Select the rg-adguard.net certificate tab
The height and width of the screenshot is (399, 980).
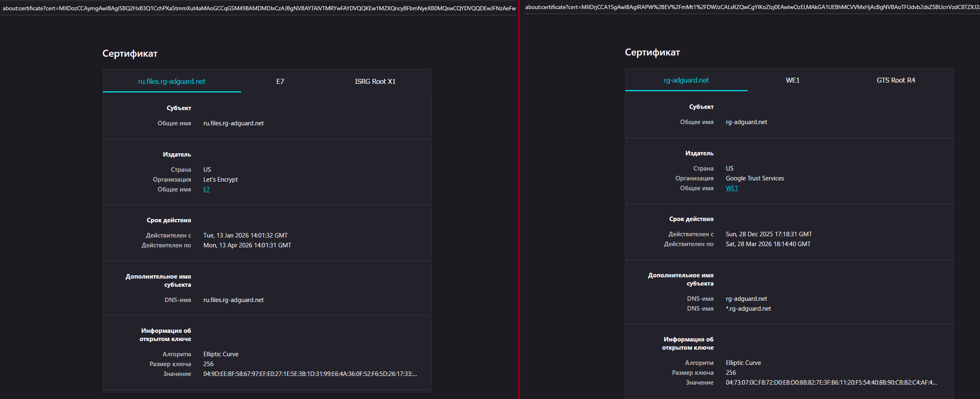pyautogui.click(x=686, y=80)
